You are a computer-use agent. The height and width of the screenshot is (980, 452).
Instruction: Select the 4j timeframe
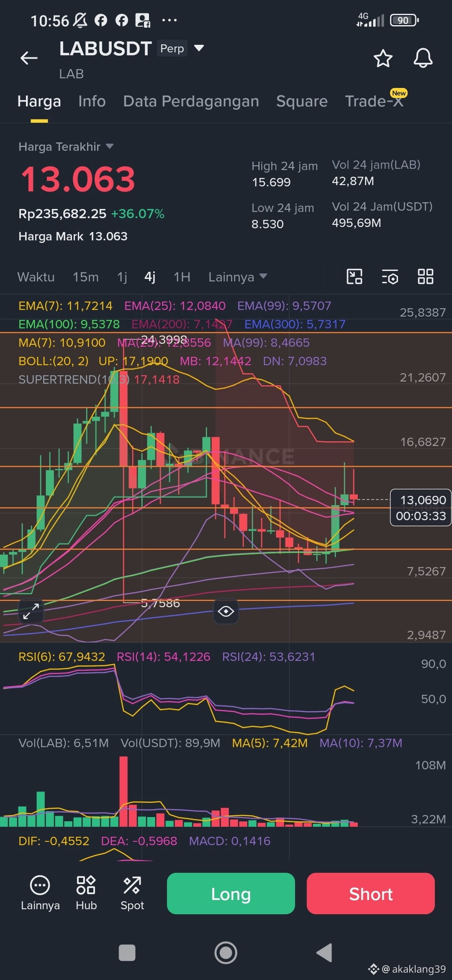(x=150, y=277)
